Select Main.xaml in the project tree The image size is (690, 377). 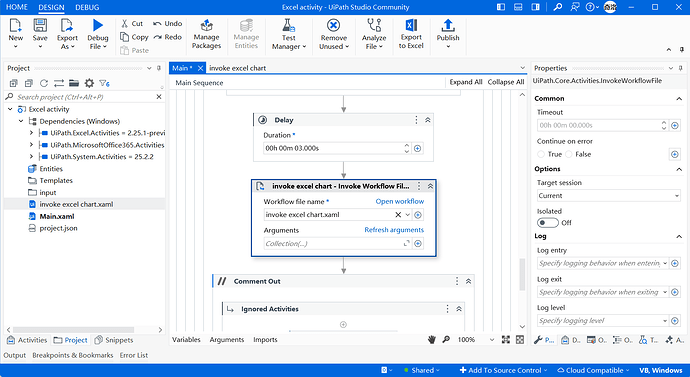57,216
